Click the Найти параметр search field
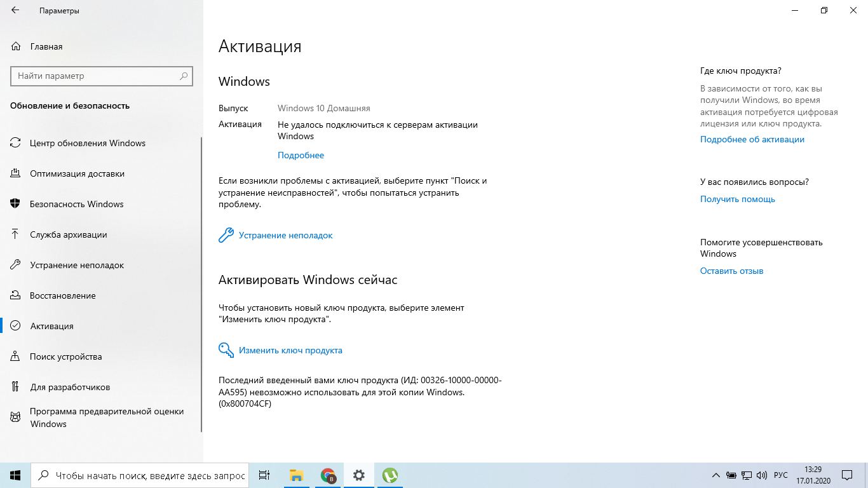 coord(102,76)
